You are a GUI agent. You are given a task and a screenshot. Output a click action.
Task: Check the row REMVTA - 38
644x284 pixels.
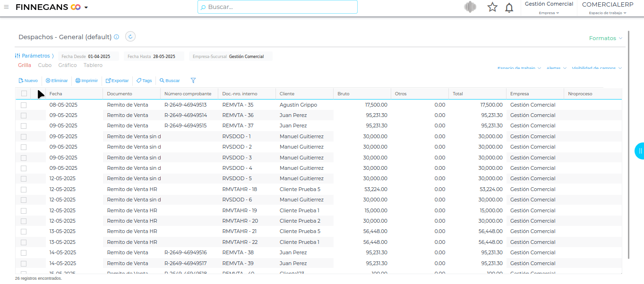pyautogui.click(x=24, y=253)
